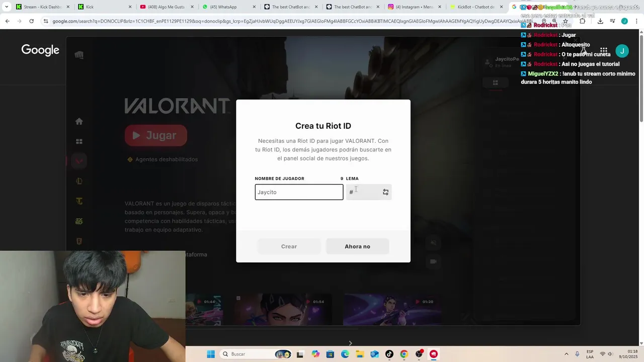Click the Riot Games fist logo

pos(79,55)
